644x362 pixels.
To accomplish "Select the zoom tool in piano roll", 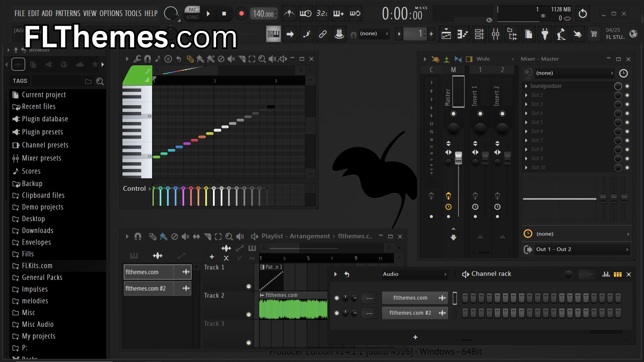I will [262, 59].
